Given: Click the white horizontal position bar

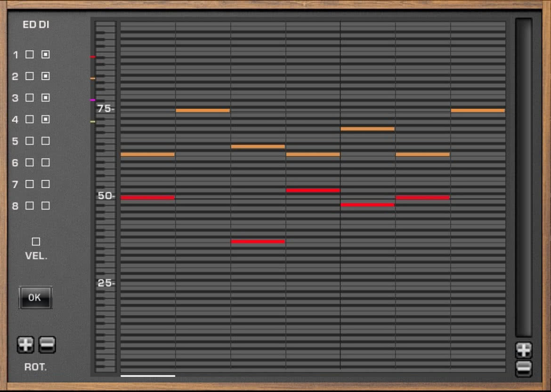Looking at the screenshot, I should click(148, 376).
